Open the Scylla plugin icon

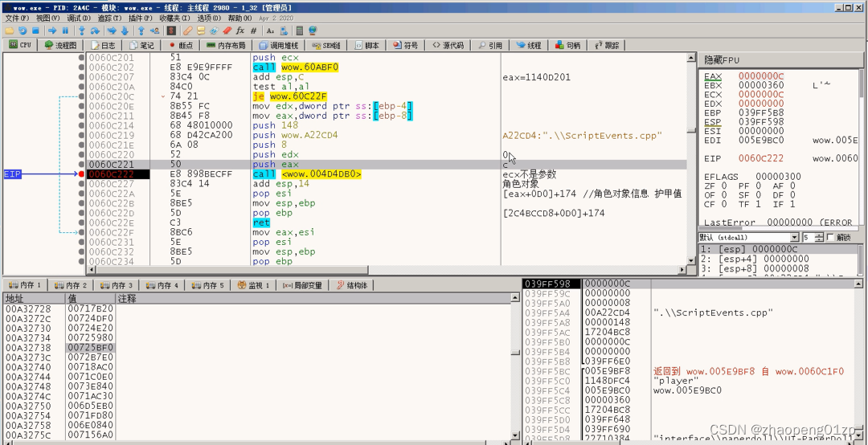click(172, 31)
